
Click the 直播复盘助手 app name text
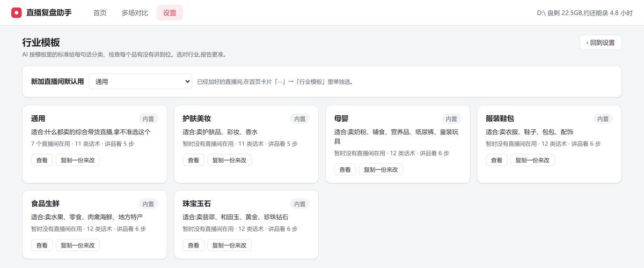pyautogui.click(x=49, y=13)
